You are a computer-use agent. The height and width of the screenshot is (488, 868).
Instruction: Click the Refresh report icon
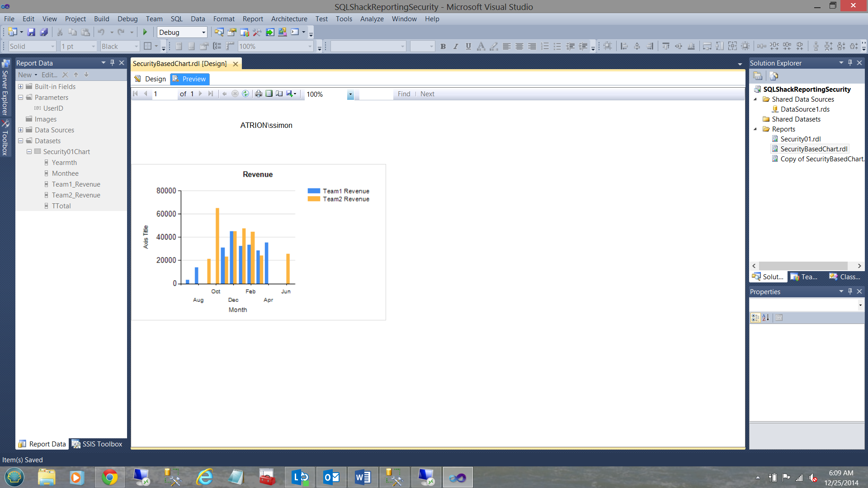coord(245,94)
